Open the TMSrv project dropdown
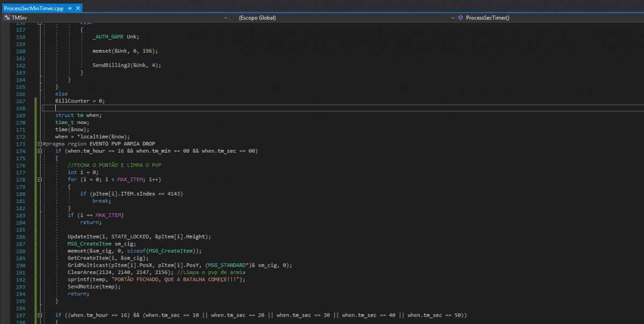The width and height of the screenshot is (644, 324). pos(225,18)
